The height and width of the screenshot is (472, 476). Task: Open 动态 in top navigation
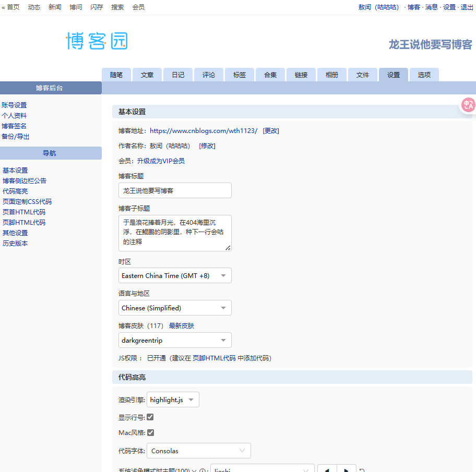click(x=34, y=7)
